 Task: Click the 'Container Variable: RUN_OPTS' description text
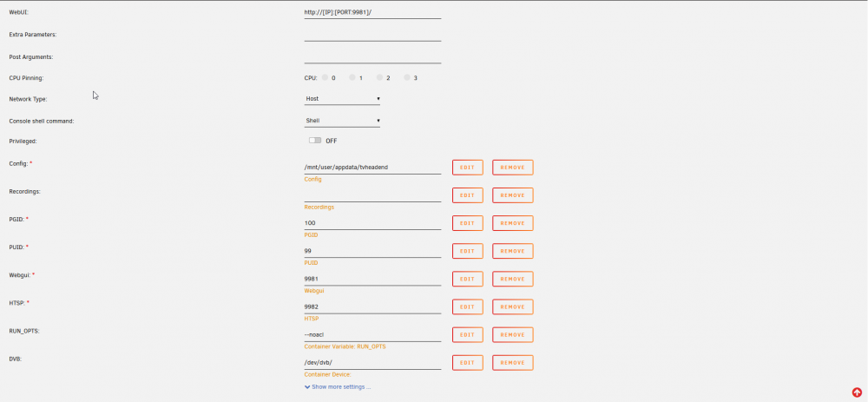[345, 346]
